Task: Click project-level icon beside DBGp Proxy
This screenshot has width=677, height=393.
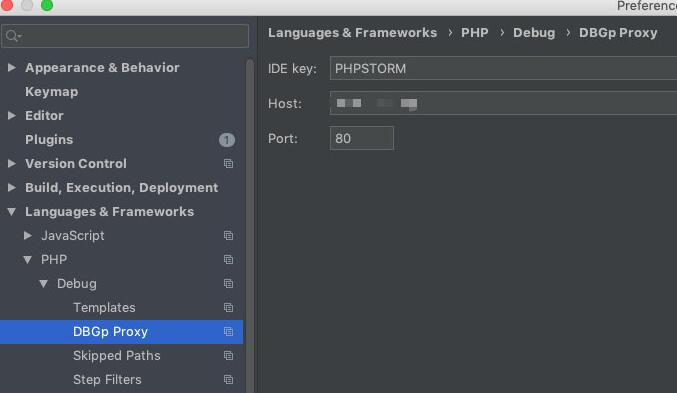Action: [x=228, y=332]
